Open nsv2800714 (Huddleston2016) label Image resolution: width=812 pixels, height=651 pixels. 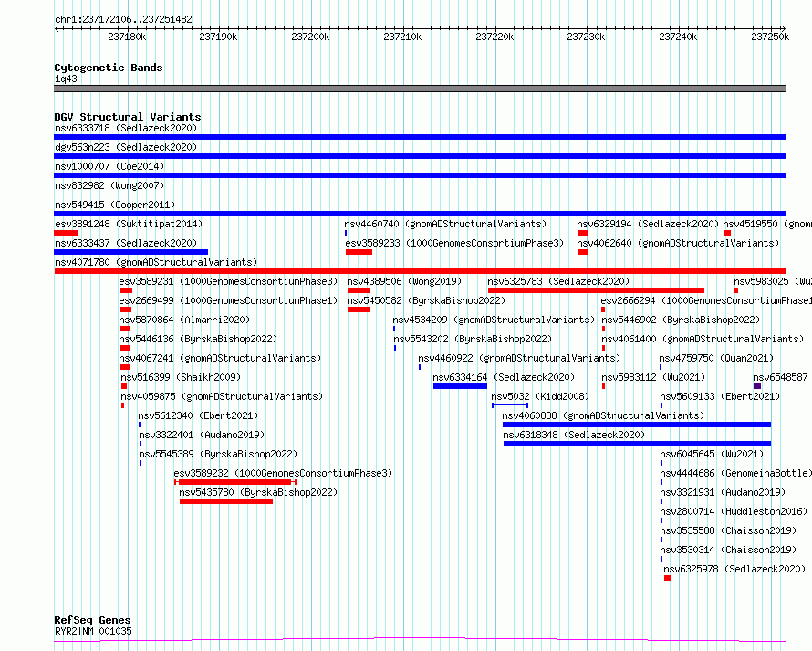click(x=734, y=511)
